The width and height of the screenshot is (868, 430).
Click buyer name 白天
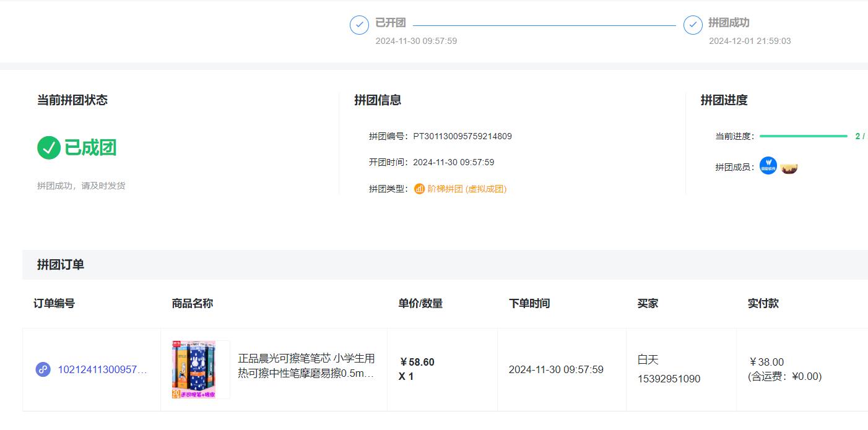[x=648, y=359]
